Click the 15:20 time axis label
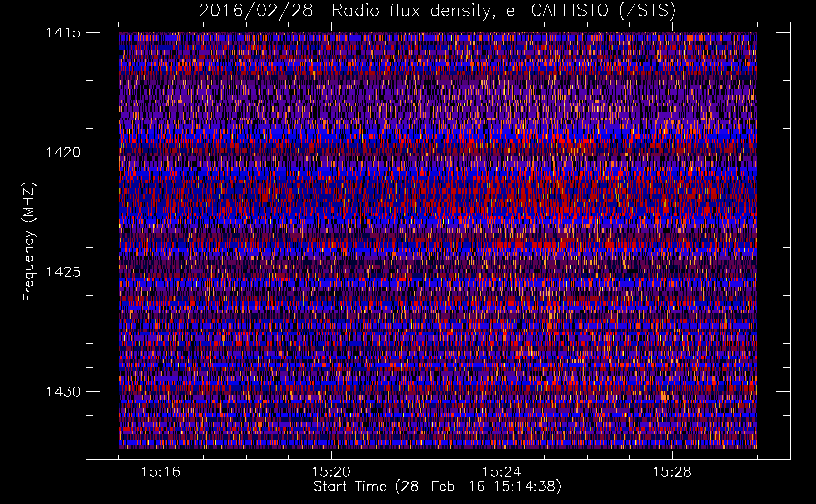The height and width of the screenshot is (504, 816). 331,472
